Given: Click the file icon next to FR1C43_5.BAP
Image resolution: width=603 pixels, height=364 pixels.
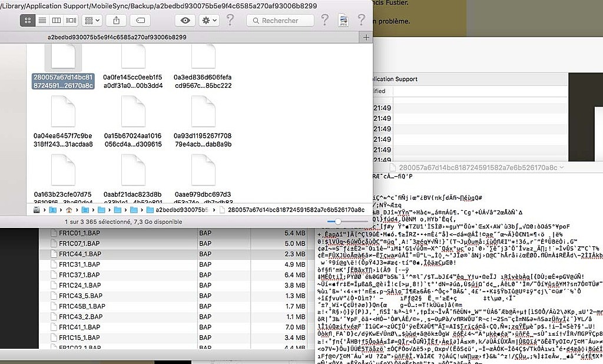Looking at the screenshot, I should coord(54,296).
